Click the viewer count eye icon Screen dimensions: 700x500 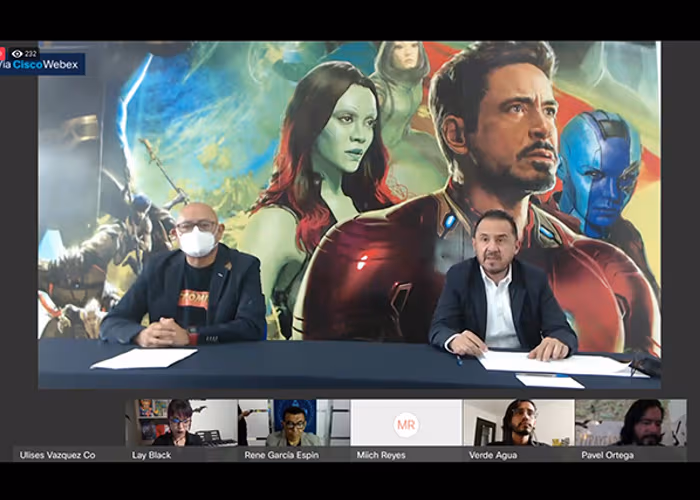(x=17, y=54)
